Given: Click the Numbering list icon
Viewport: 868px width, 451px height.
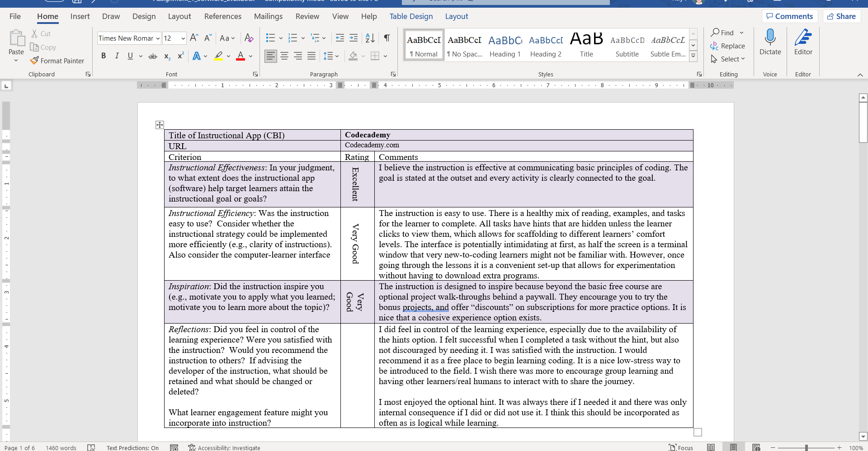Looking at the screenshot, I should click(293, 38).
